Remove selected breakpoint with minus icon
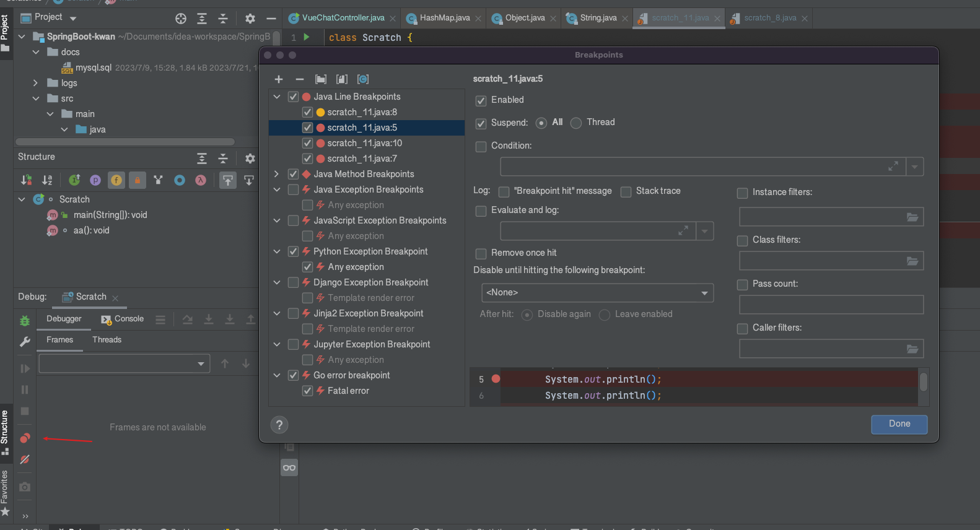This screenshot has width=980, height=530. click(x=300, y=79)
